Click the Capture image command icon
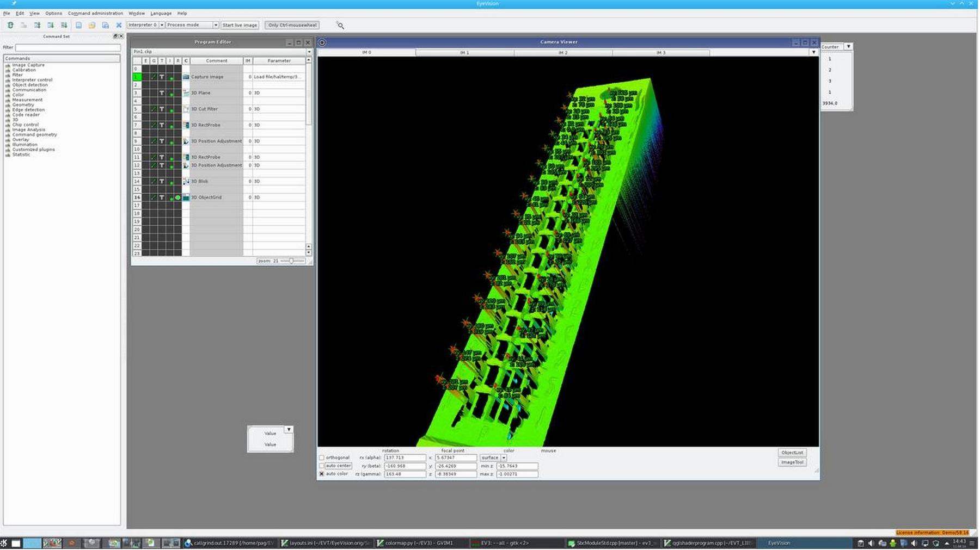Screen dimensions: 980x550 186,77
